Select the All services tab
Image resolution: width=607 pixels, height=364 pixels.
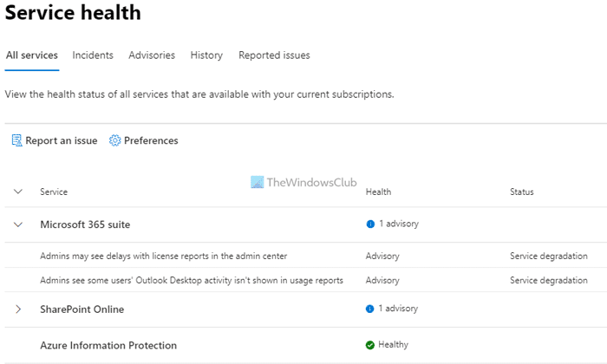pos(32,55)
